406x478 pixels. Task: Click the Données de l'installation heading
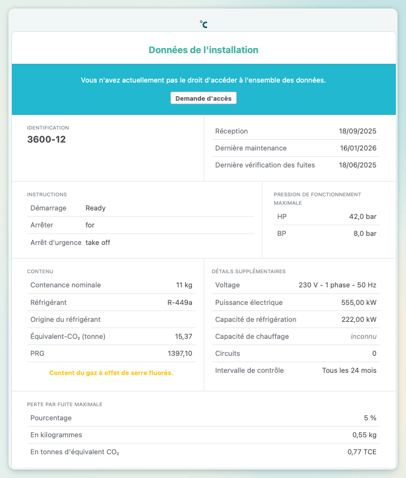point(203,50)
